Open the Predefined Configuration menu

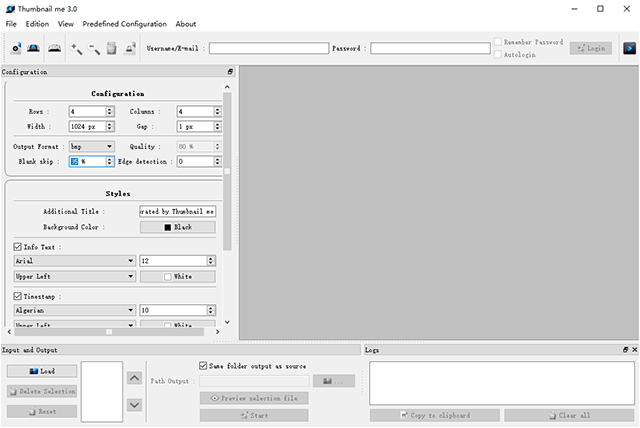(125, 23)
